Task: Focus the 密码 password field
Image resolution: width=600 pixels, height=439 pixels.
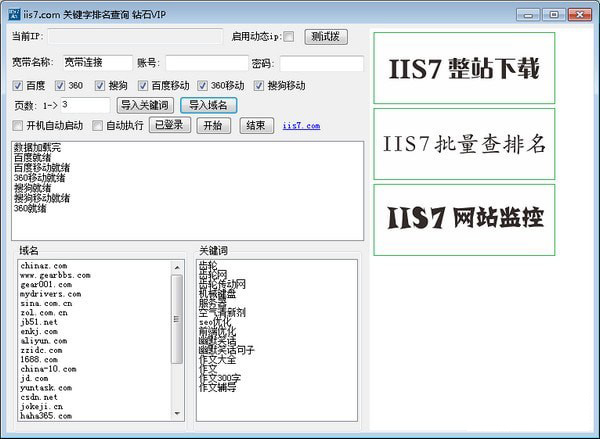Action: (320, 62)
